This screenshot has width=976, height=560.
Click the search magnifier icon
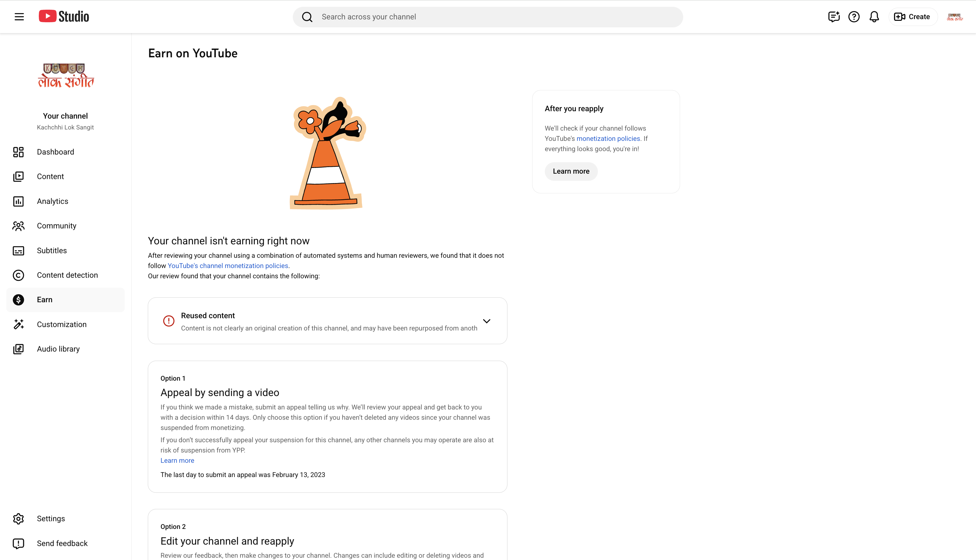pyautogui.click(x=307, y=17)
